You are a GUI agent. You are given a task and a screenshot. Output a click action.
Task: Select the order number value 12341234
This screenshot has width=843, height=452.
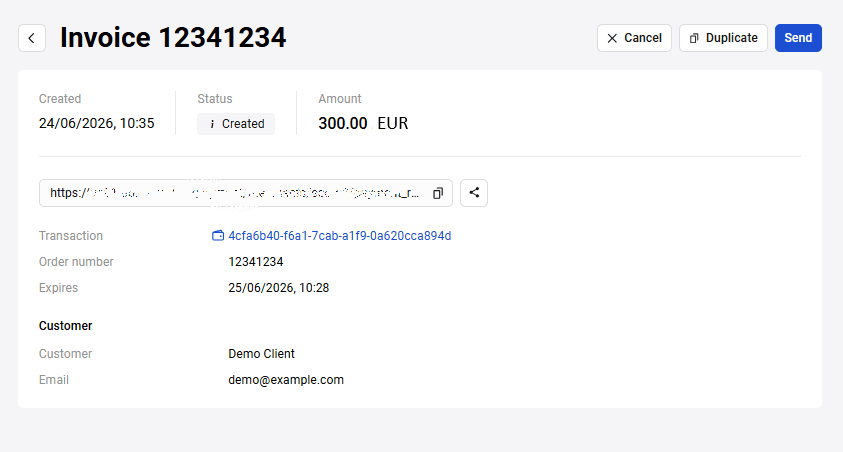tap(255, 262)
